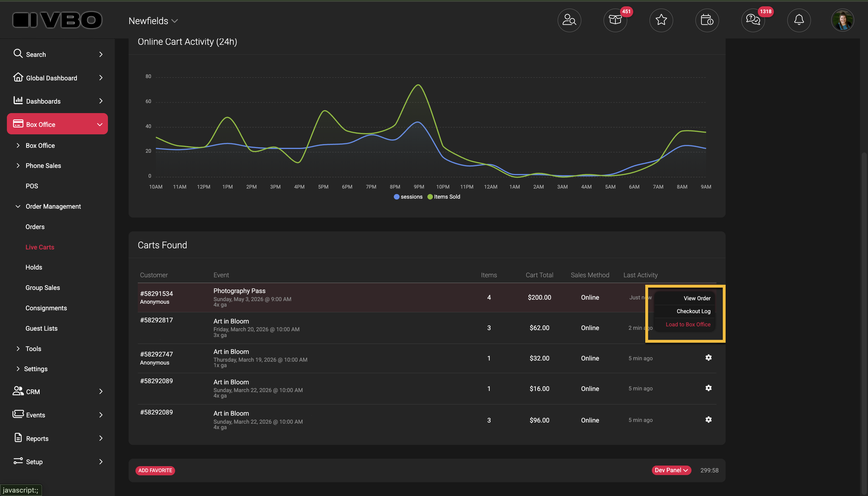Select Checkout Log from the context menu
The width and height of the screenshot is (868, 496).
tap(693, 311)
